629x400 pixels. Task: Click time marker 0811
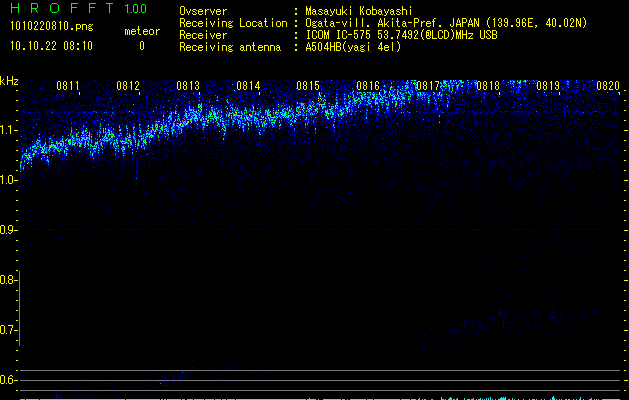tap(68, 86)
